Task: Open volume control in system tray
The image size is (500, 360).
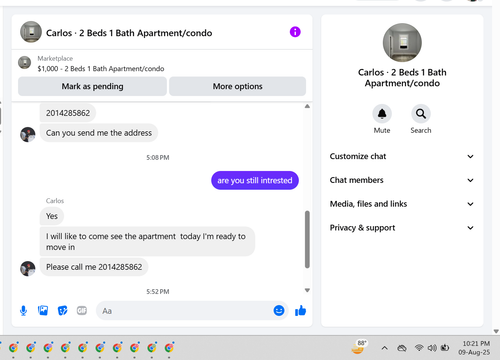Action: point(432,348)
